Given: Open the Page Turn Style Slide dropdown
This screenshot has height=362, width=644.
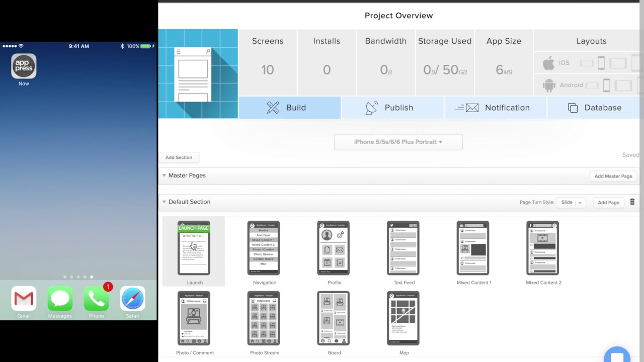Looking at the screenshot, I should coord(571,202).
